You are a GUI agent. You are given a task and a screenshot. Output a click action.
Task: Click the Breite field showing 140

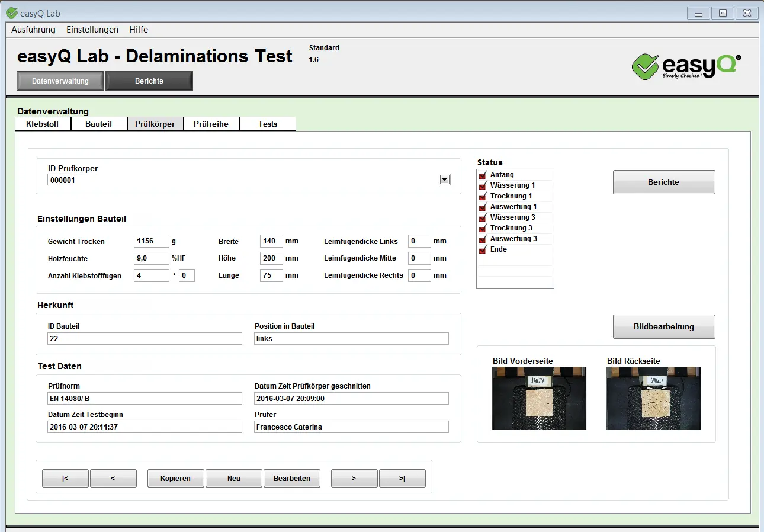click(x=271, y=241)
